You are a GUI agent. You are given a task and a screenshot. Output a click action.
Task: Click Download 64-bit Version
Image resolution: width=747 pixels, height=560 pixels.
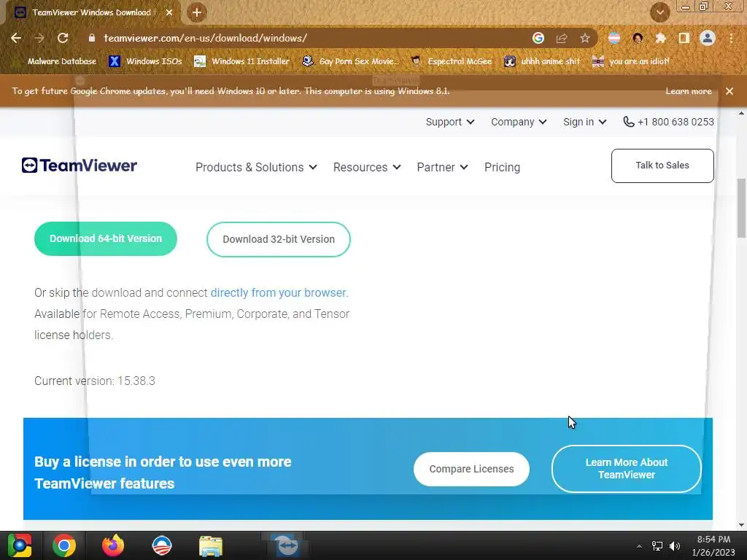click(105, 238)
